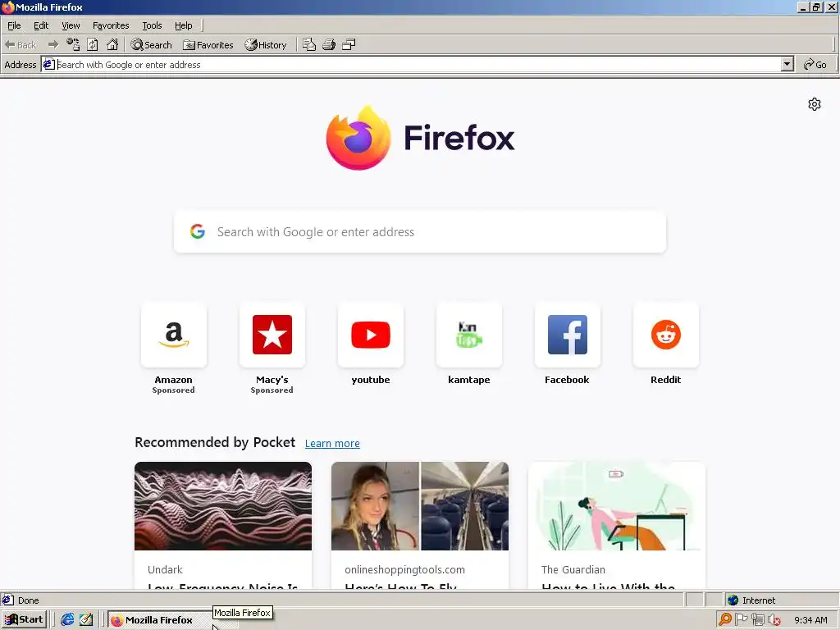Open the Windows Start button
This screenshot has width=840, height=630.
[x=24, y=620]
